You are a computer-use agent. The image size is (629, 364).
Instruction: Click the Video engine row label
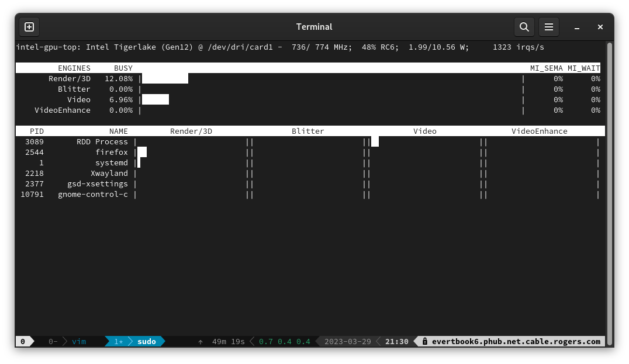point(78,99)
